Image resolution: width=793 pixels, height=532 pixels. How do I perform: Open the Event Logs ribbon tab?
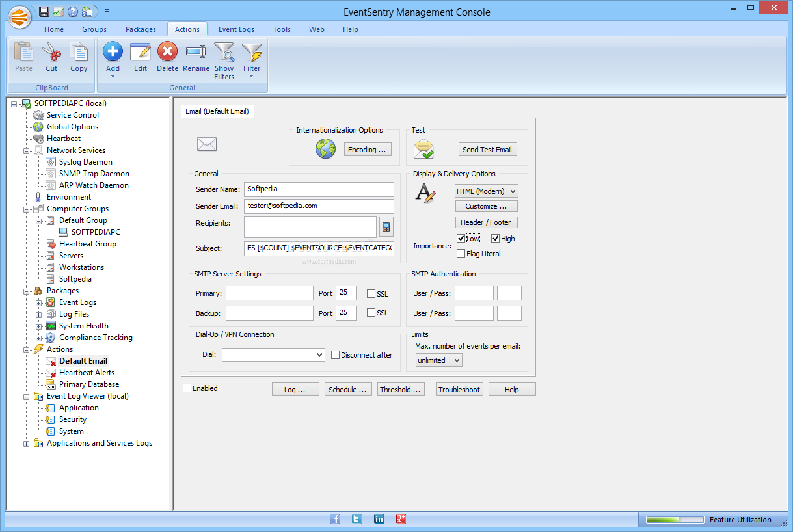tap(236, 29)
